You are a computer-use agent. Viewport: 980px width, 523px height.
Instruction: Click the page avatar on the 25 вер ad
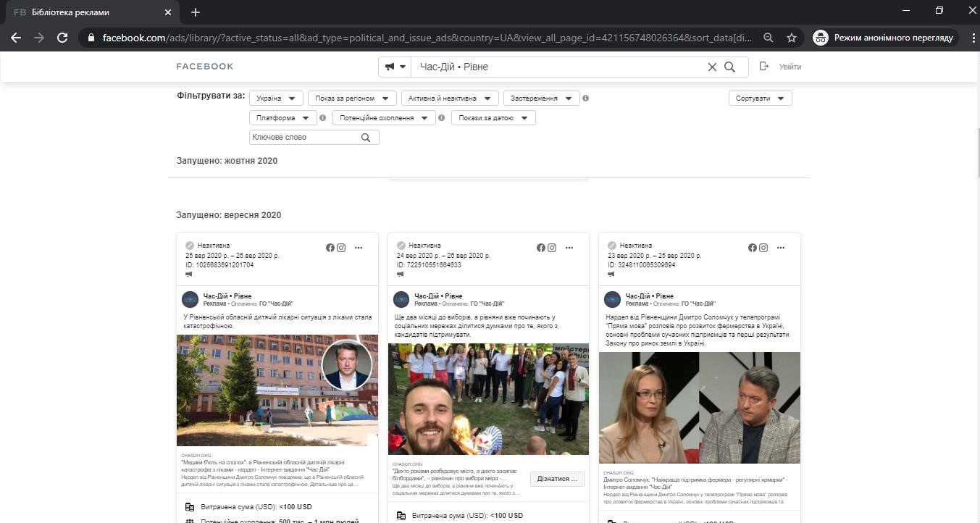[190, 299]
